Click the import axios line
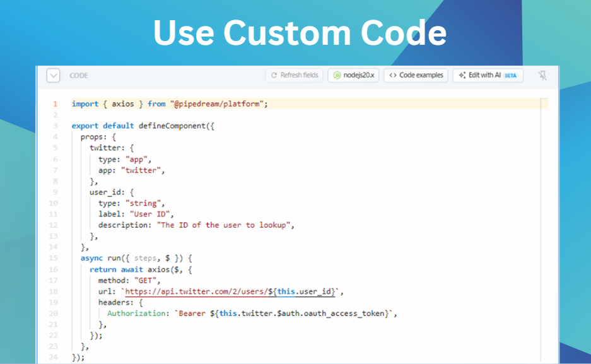 point(170,104)
